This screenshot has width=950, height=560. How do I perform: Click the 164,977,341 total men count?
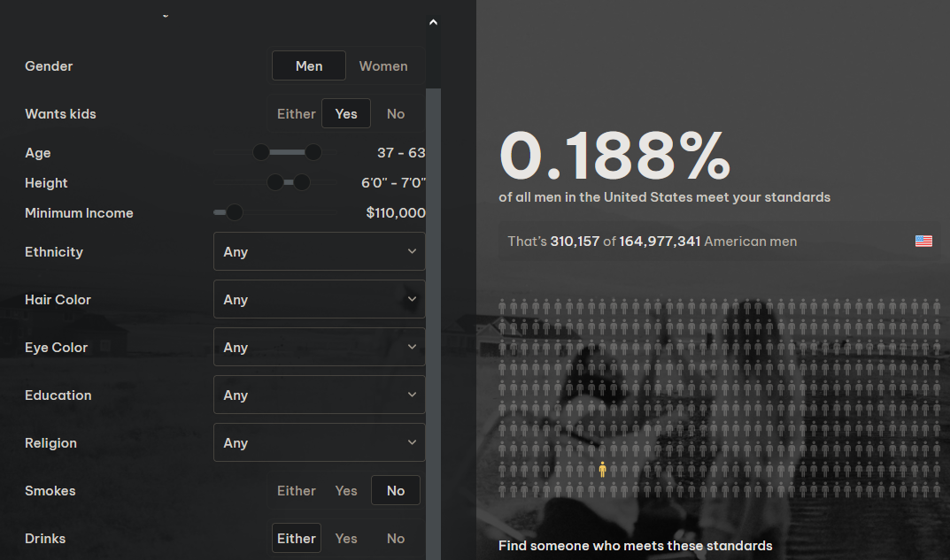pyautogui.click(x=660, y=241)
